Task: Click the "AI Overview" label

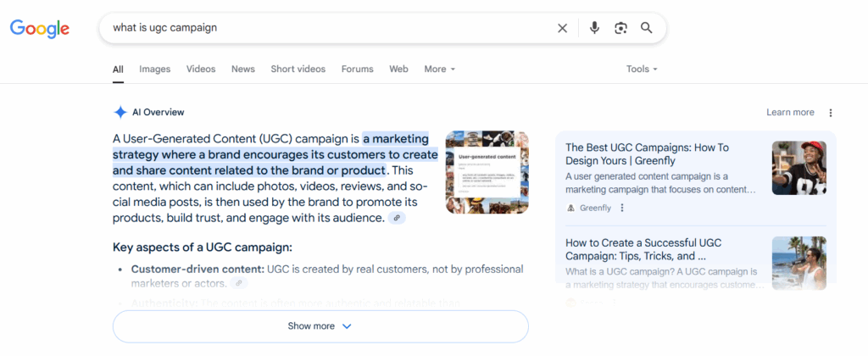Action: point(159,113)
